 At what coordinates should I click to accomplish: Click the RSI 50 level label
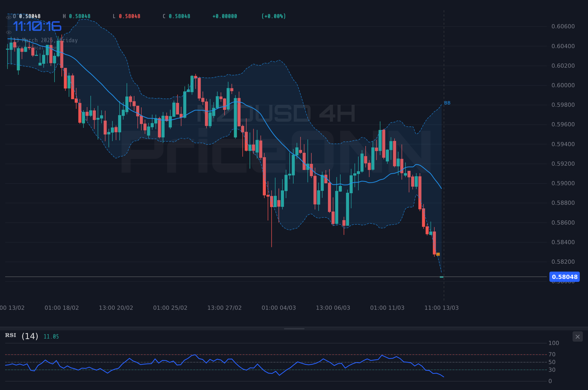[x=552, y=362]
